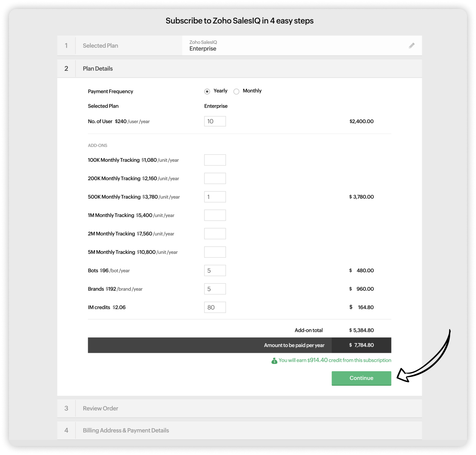
Task: Click the ADD-ONS section heading
Action: pyautogui.click(x=98, y=146)
